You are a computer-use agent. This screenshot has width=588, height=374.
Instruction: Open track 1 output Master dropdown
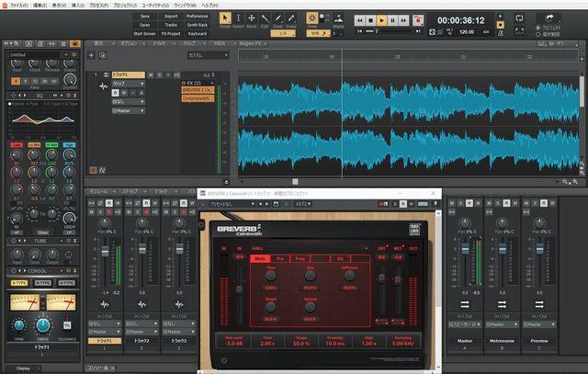coord(129,110)
